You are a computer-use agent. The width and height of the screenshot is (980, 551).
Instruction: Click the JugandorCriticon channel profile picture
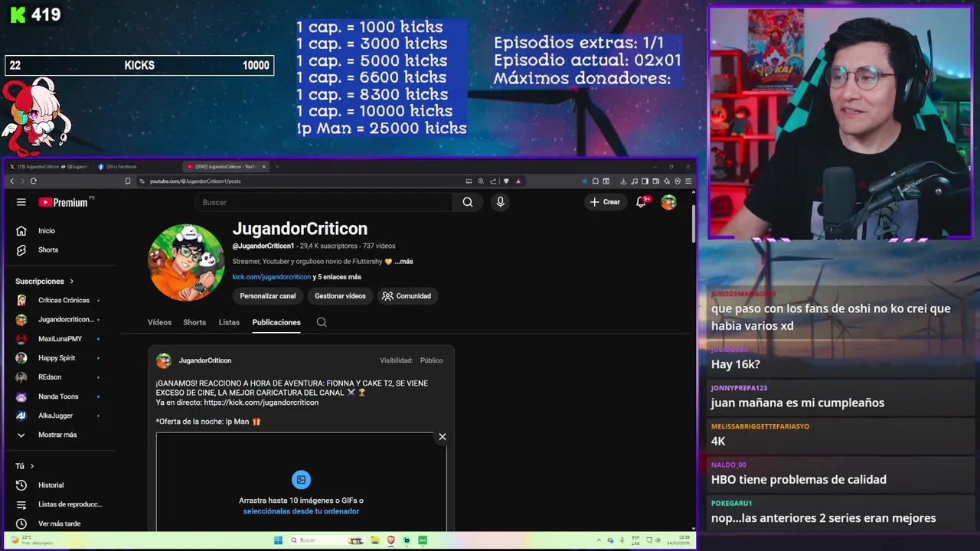[x=186, y=262]
